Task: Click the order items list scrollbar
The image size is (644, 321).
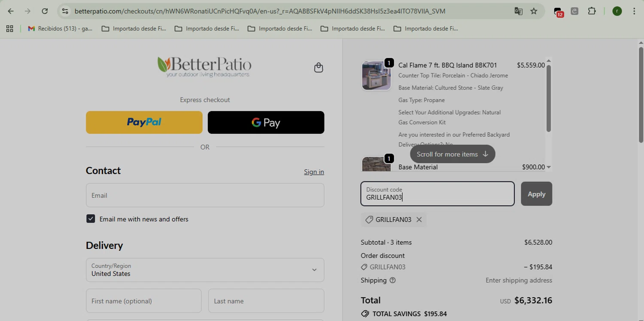Action: (548, 98)
